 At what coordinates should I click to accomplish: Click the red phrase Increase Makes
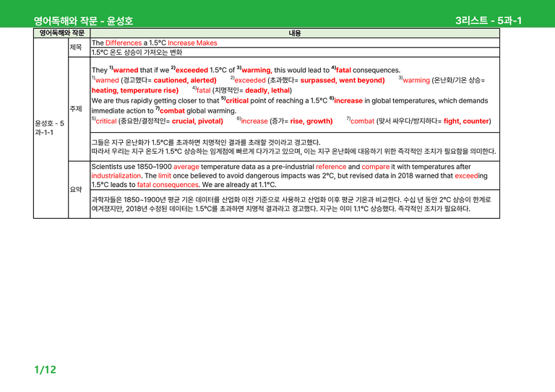coord(192,43)
